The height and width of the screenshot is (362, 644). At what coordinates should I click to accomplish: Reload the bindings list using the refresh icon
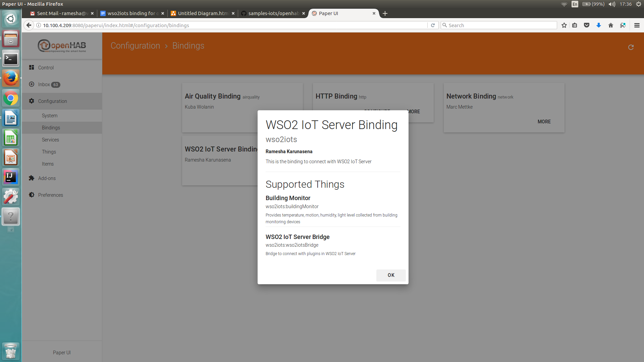tap(631, 47)
